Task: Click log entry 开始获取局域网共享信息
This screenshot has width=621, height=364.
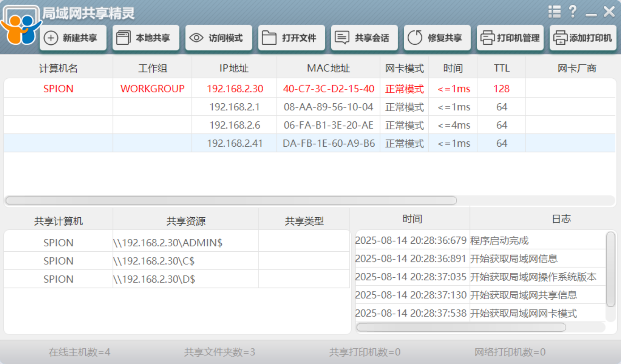Action: pos(524,295)
